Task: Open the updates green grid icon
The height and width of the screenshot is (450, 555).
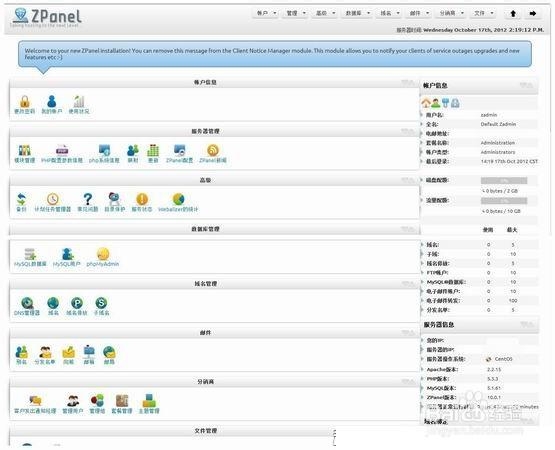Action: 153,150
